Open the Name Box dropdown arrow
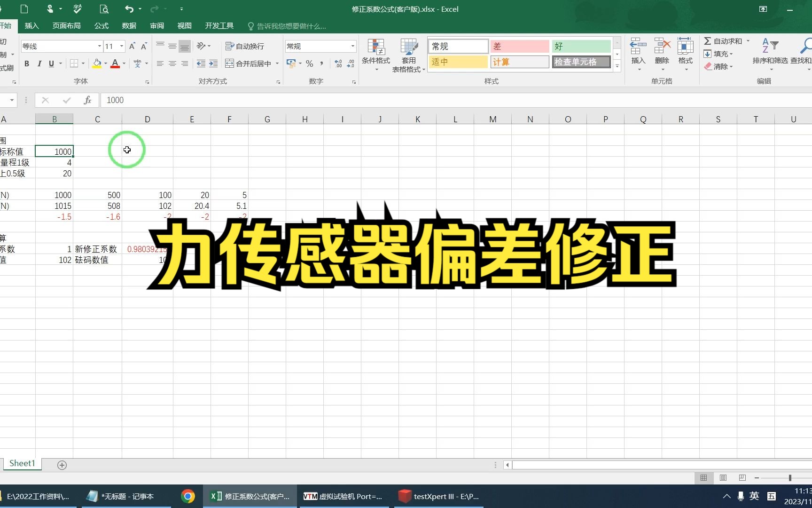 12,100
